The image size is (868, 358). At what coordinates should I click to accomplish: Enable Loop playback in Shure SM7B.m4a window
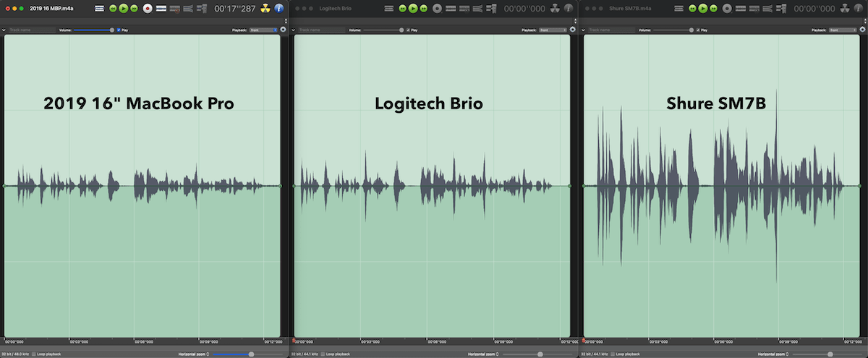tap(613, 354)
